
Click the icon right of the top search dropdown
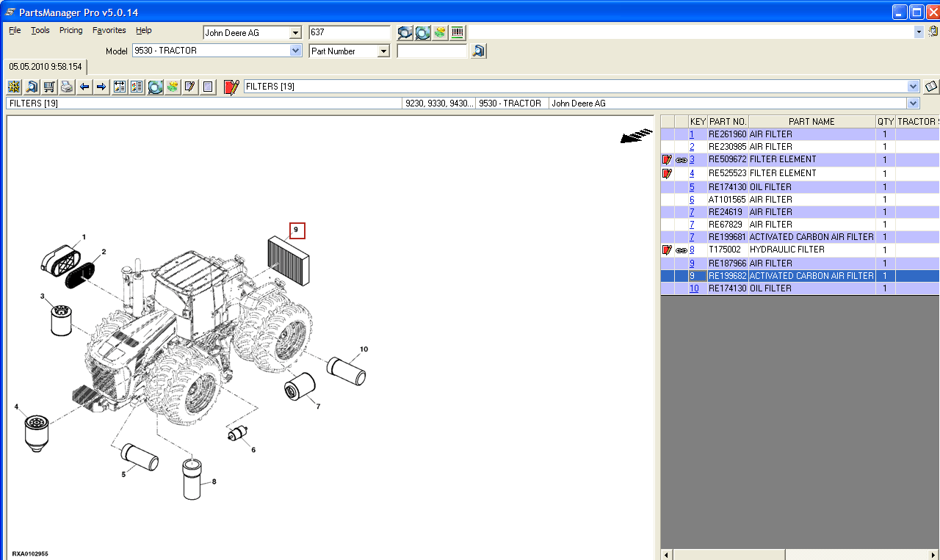click(x=933, y=32)
